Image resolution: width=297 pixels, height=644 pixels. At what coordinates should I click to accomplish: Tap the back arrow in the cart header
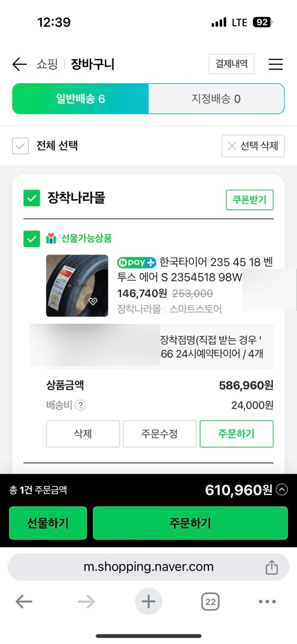click(19, 64)
